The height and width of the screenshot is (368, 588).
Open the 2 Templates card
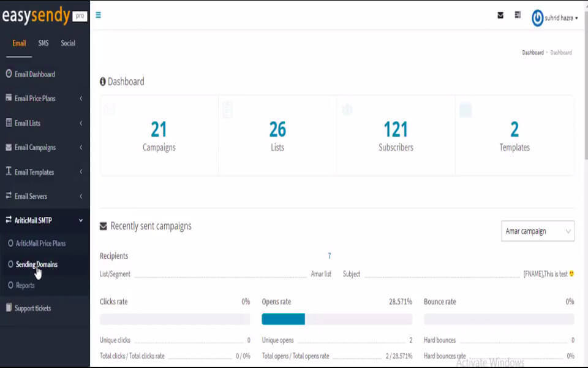coord(514,136)
